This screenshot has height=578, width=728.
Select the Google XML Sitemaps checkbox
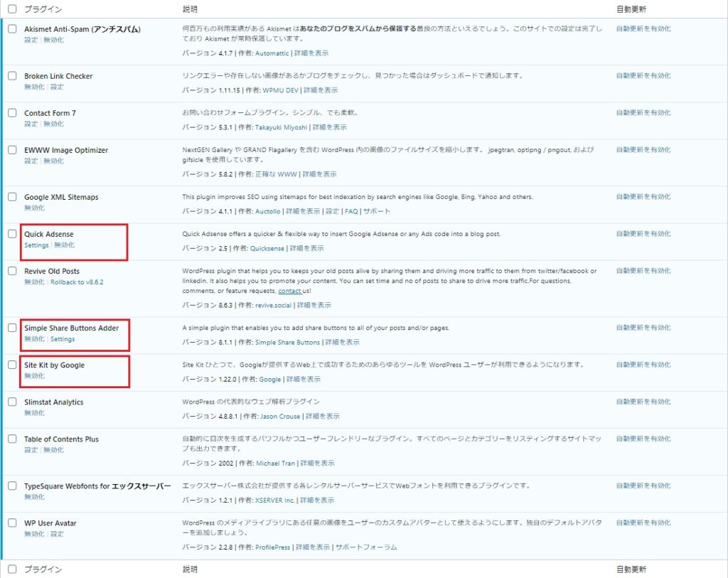[12, 197]
